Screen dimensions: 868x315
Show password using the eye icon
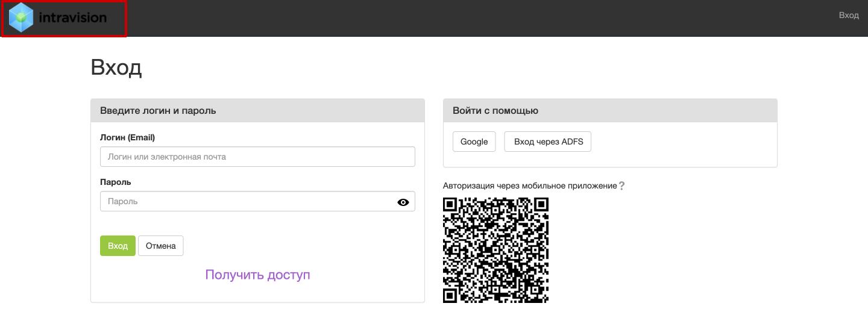(403, 202)
